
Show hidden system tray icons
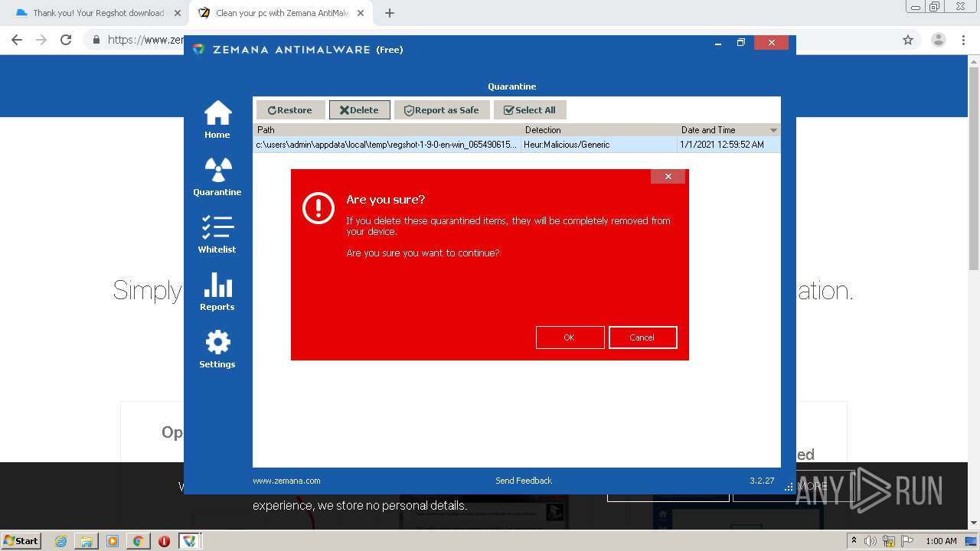[x=854, y=541]
